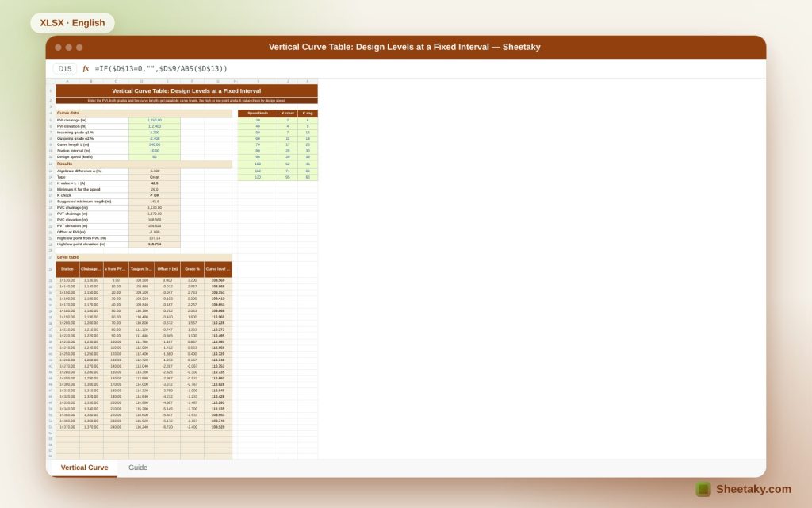Screen dimensions: 812x508
Task: Select the 'x from PV...' column header
Action: pyautogui.click(x=116, y=270)
